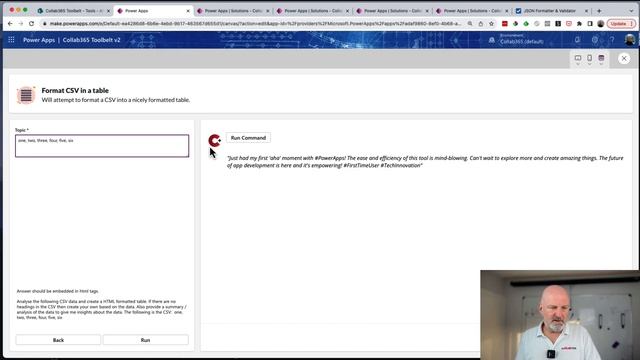Viewport: 640px width, 360px height.
Task: Open the Power Apps help question mark
Action: click(x=612, y=40)
